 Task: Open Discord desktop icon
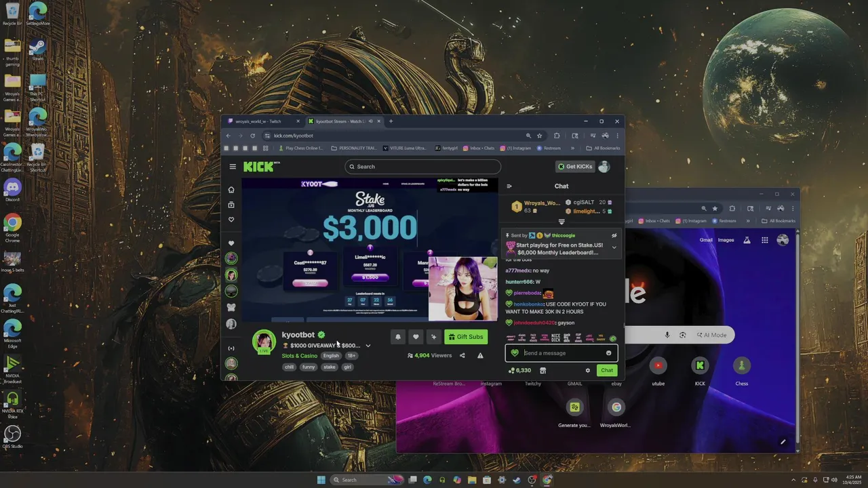pyautogui.click(x=12, y=190)
